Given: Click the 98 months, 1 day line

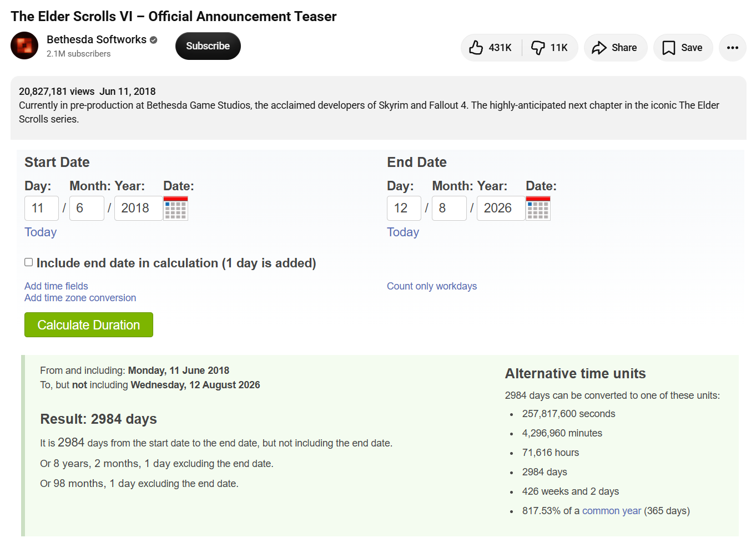Looking at the screenshot, I should [x=139, y=484].
